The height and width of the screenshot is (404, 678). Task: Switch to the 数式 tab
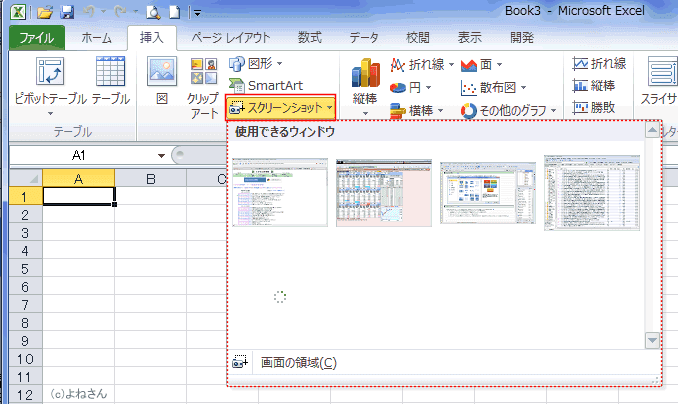309,38
